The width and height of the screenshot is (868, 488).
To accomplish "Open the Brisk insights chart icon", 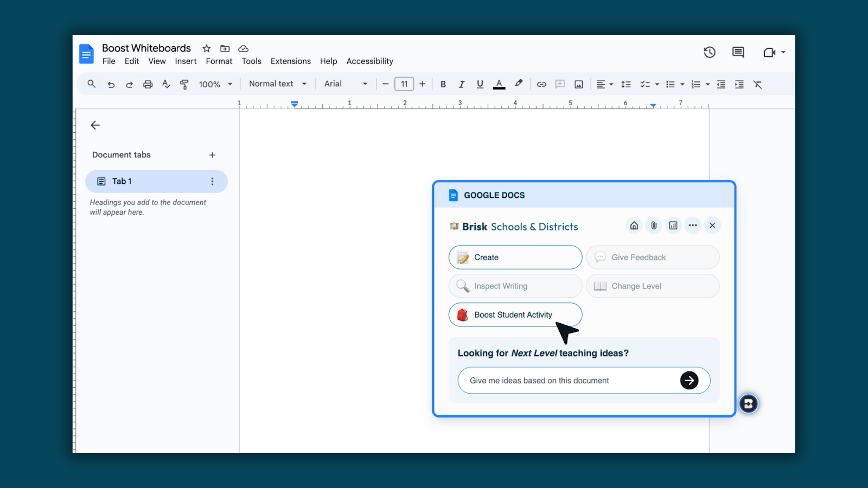I will (673, 226).
